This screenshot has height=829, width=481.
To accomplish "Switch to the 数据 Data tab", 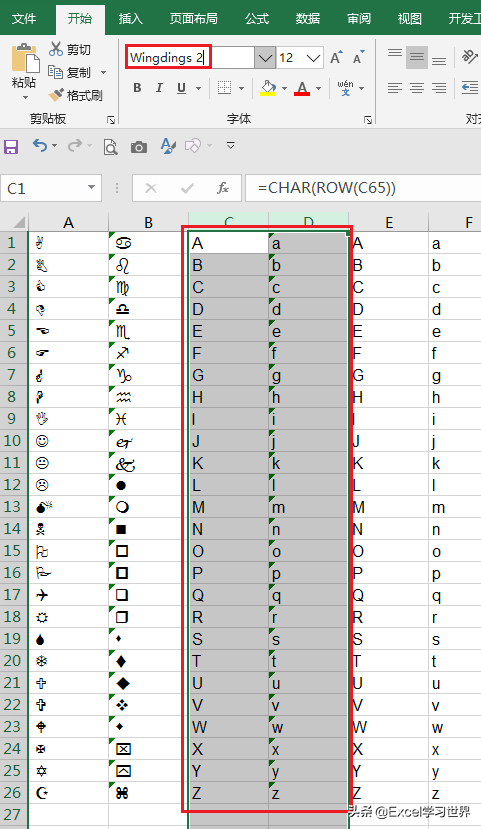I will [x=308, y=19].
